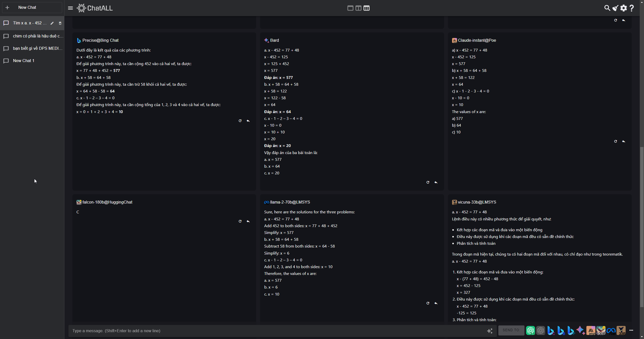Open the more bots three-dot menu

coord(631,330)
